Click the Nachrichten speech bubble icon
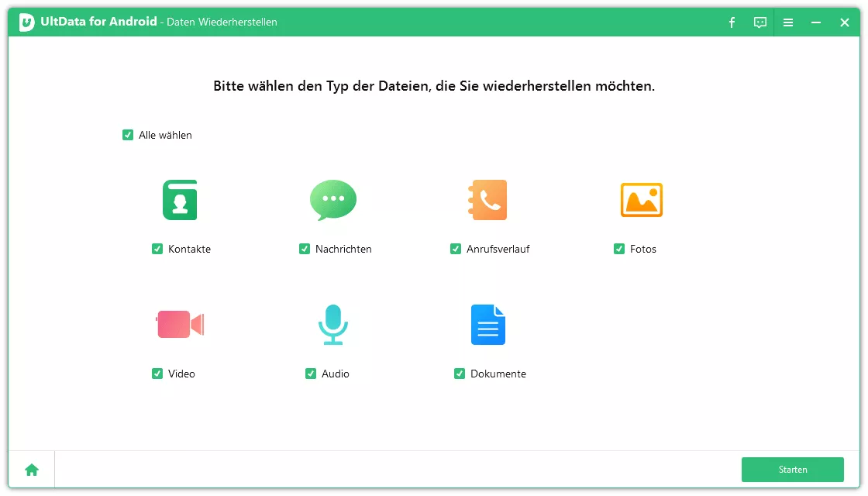 333,199
